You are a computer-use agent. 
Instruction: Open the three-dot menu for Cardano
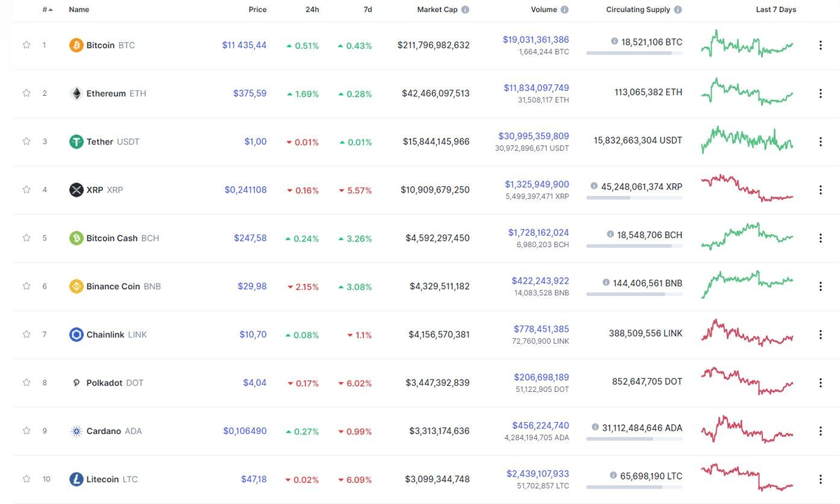820,432
